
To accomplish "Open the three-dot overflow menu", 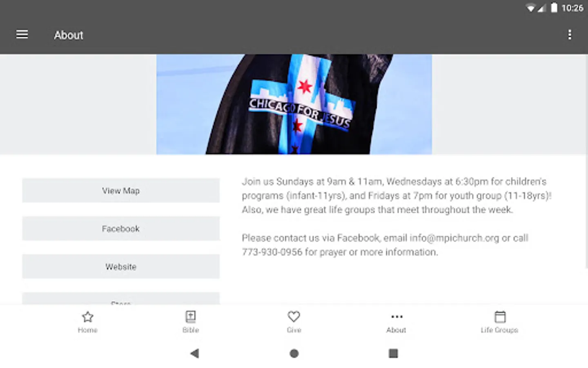I will pos(570,35).
